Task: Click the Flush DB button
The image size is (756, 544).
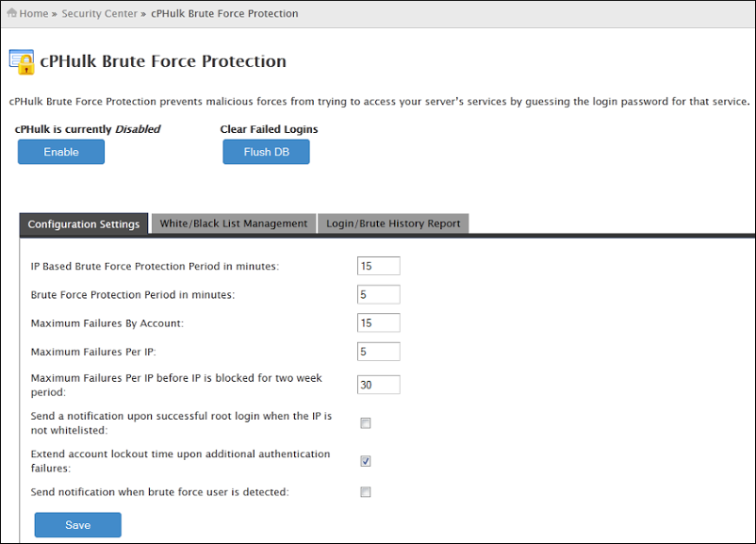Action: (266, 152)
